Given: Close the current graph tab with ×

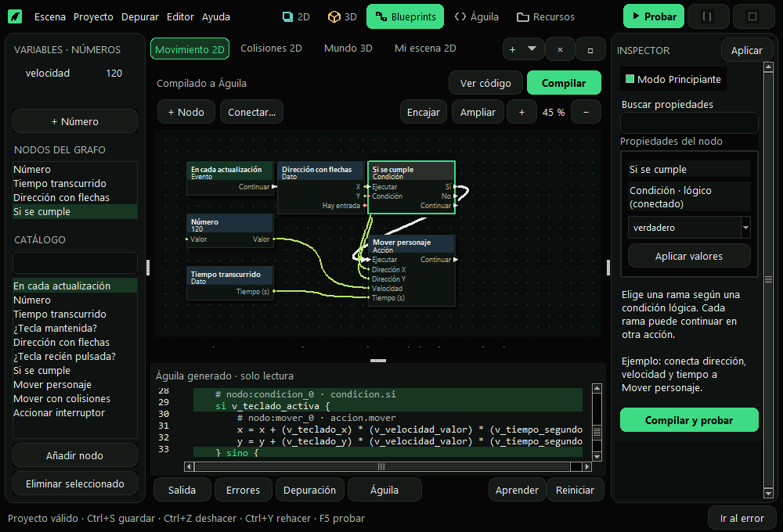Looking at the screenshot, I should pos(561,49).
